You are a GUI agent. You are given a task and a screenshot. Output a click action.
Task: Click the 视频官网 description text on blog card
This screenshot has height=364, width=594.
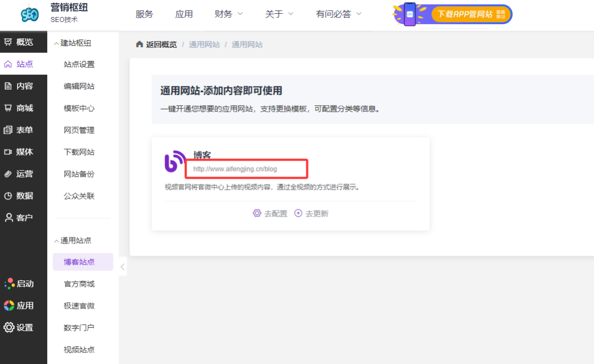point(262,187)
